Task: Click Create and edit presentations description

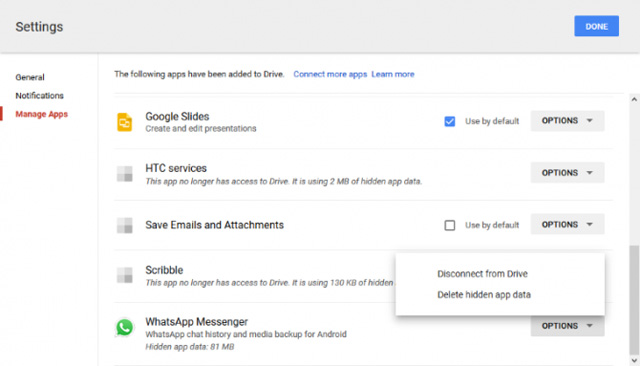Action: pyautogui.click(x=201, y=129)
